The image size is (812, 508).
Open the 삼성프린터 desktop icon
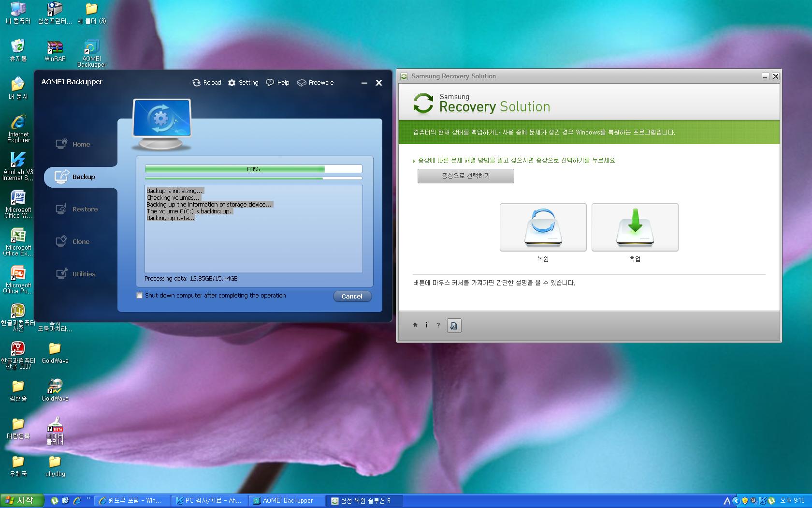pos(55,13)
